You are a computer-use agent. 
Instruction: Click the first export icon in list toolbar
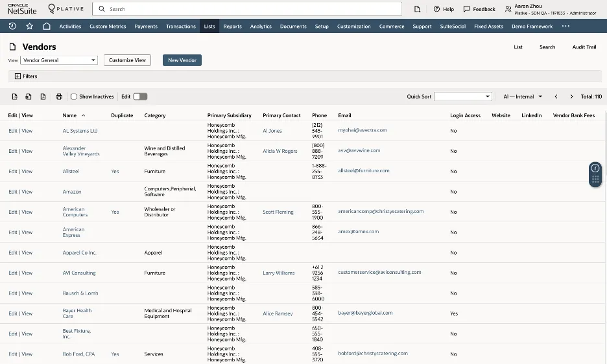tap(15, 97)
